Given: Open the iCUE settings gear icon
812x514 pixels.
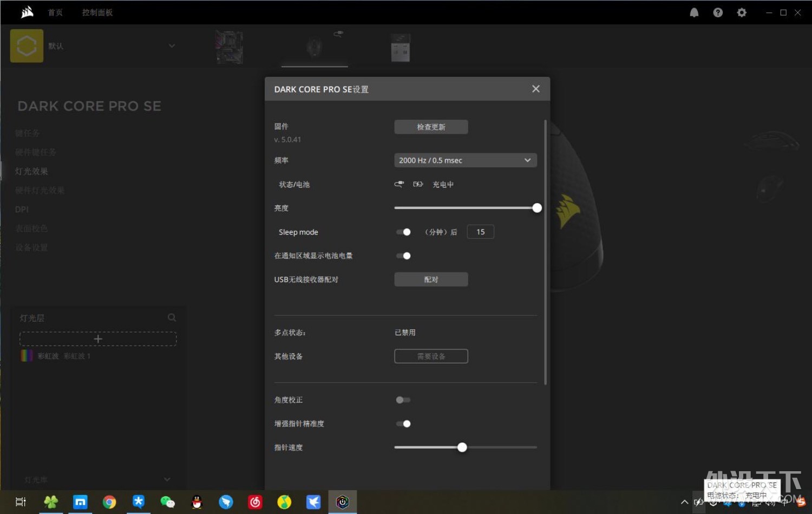Looking at the screenshot, I should click(x=742, y=12).
